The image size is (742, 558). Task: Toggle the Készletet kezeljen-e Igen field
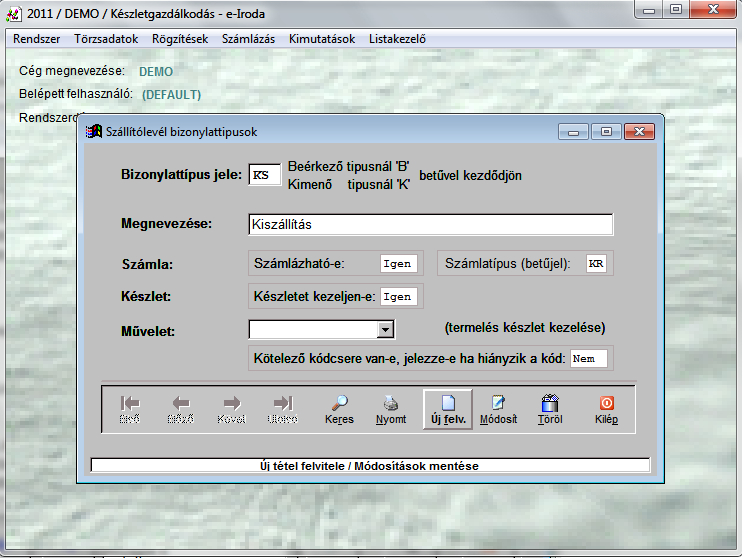point(397,297)
